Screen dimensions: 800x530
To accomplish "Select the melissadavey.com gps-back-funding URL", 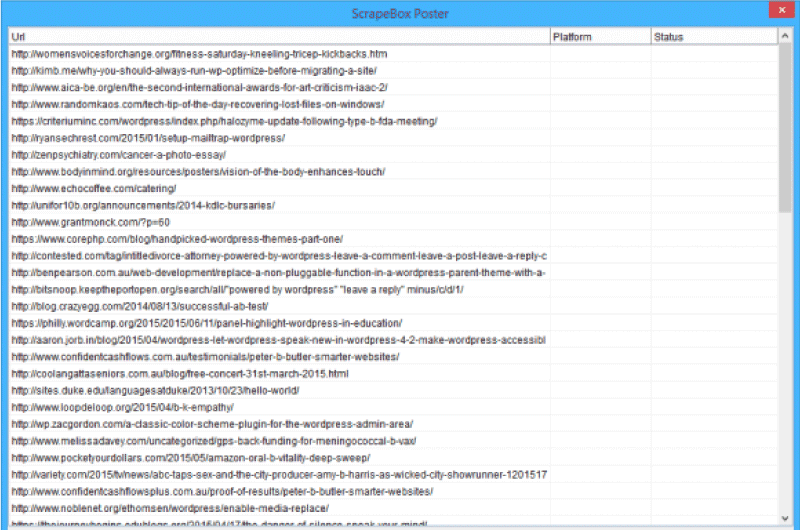I will pos(214,441).
